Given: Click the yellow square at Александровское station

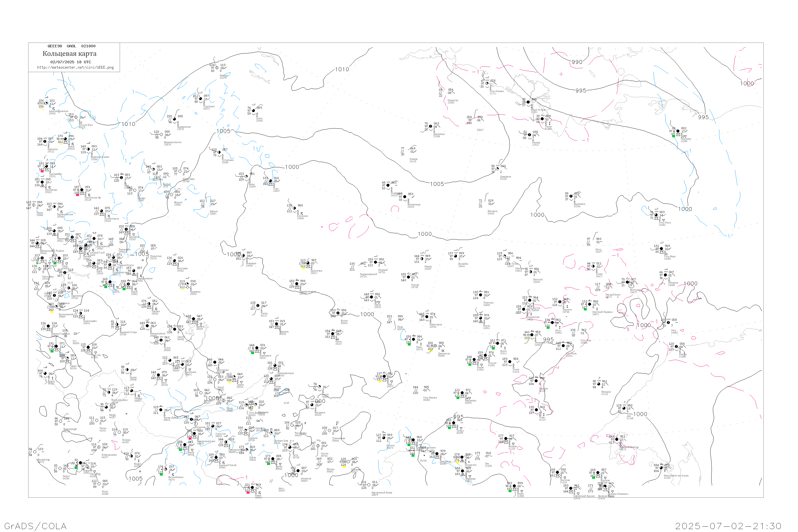Looking at the screenshot, I should point(42,109).
